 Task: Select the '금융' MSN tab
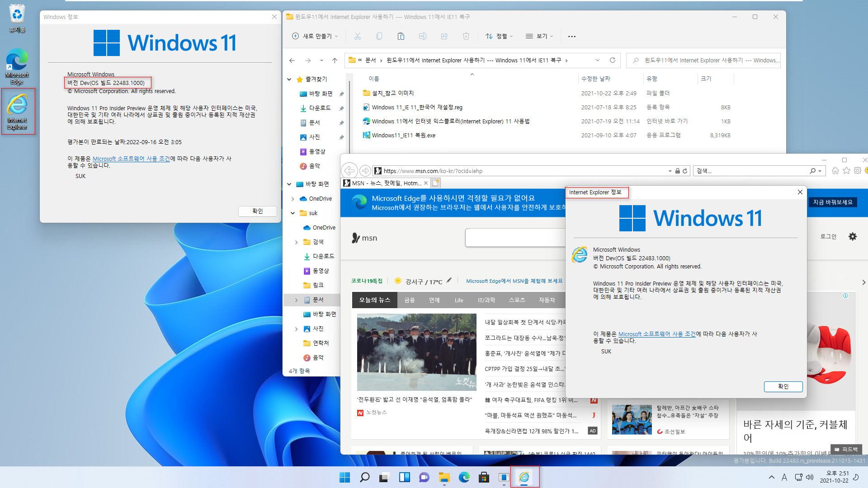[410, 300]
